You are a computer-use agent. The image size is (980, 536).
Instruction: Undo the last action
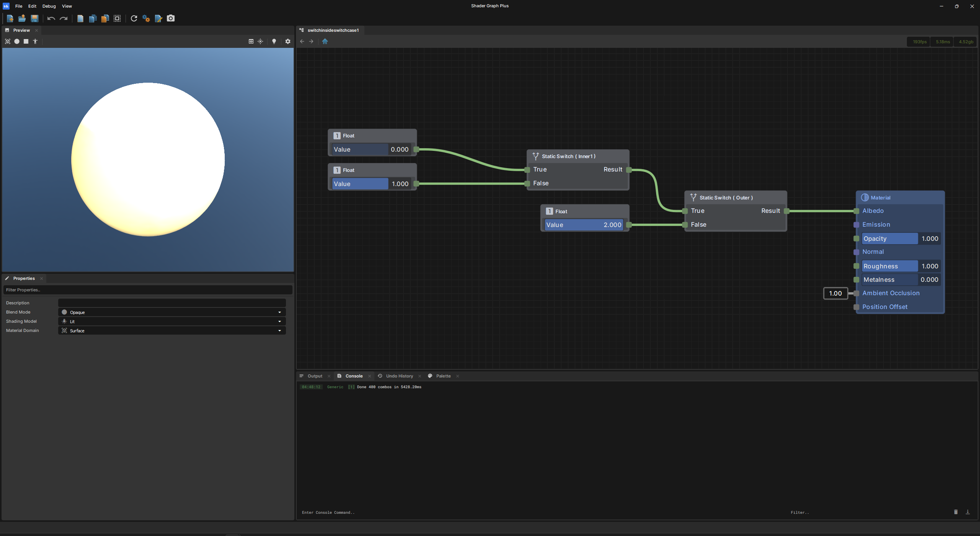51,18
